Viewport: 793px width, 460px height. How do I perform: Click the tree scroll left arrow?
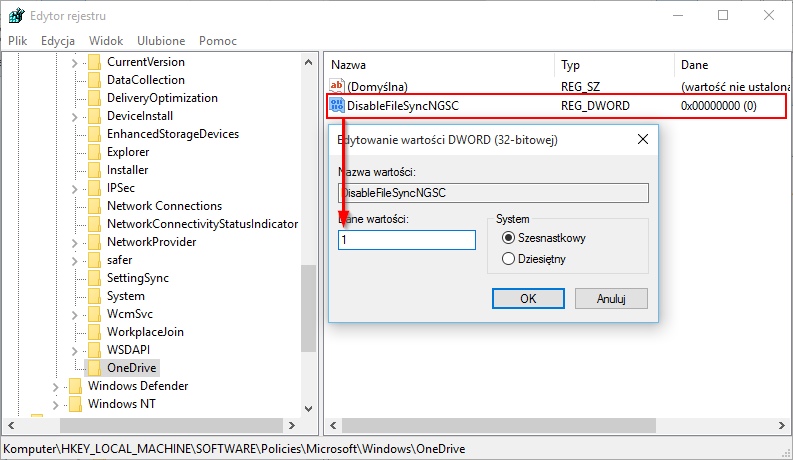click(x=11, y=425)
